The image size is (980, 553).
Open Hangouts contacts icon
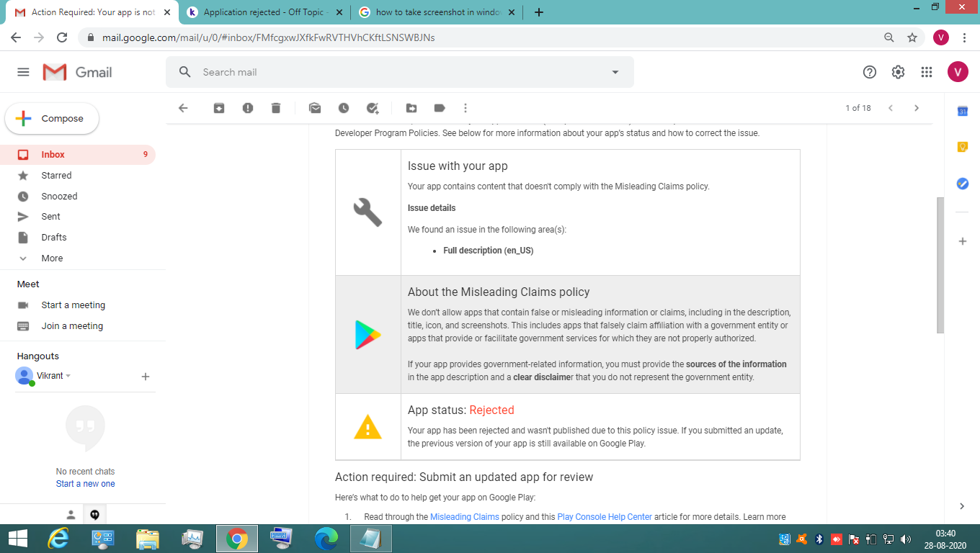coord(71,515)
